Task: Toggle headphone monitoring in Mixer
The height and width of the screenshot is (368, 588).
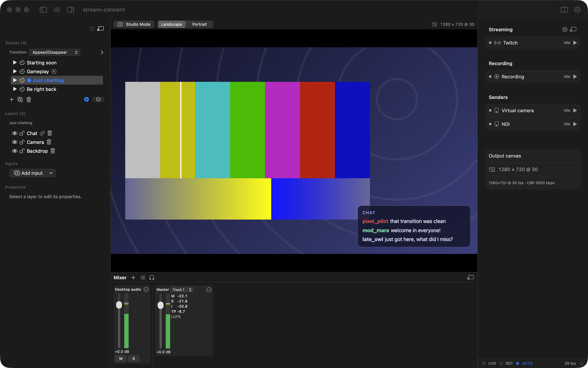Action: 152,277
